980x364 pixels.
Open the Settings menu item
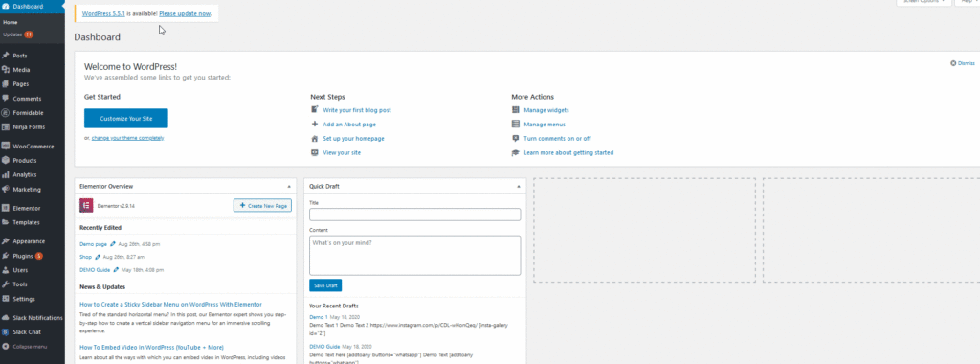click(x=24, y=299)
